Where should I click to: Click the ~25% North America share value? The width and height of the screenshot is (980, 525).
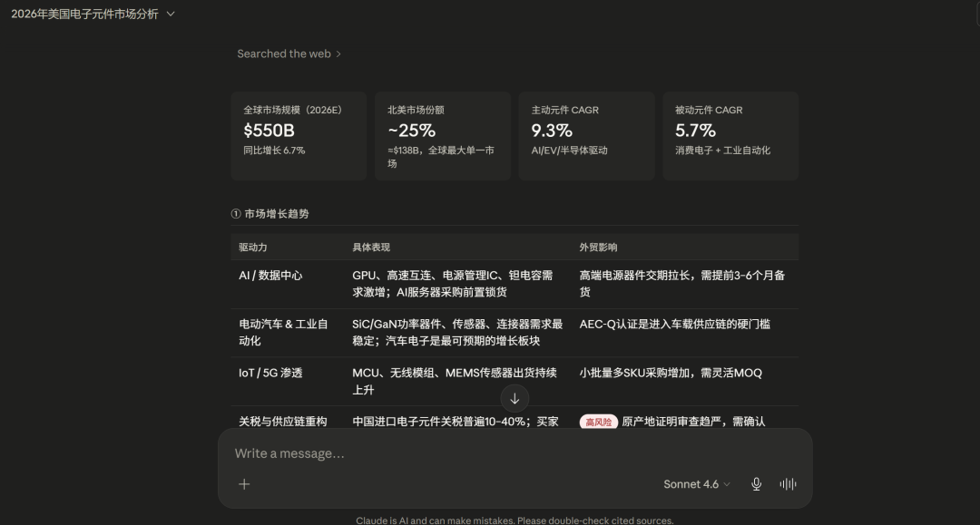[x=411, y=131]
